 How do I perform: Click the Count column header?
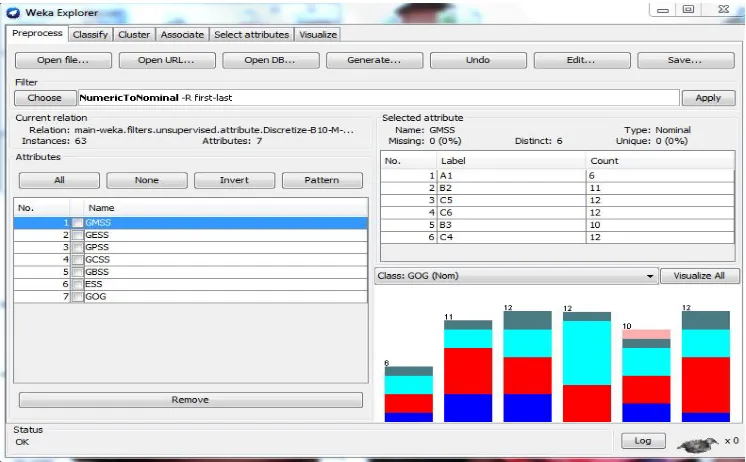tap(660, 161)
